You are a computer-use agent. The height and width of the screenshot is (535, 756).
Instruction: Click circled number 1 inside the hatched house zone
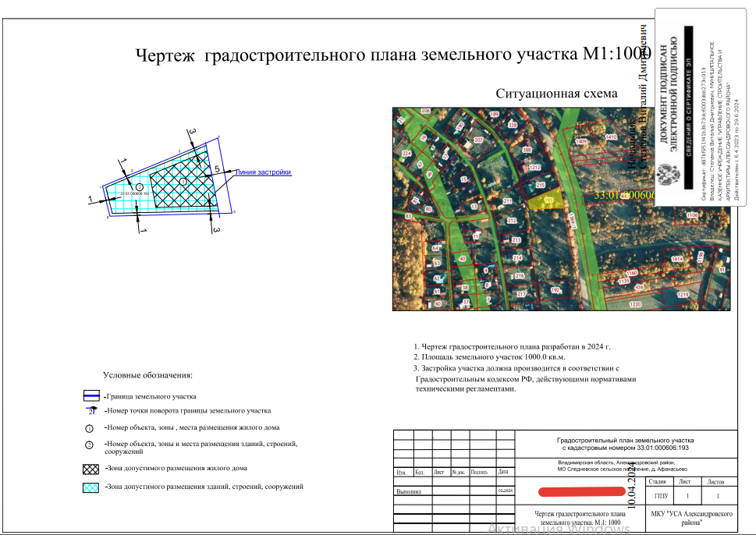(183, 182)
